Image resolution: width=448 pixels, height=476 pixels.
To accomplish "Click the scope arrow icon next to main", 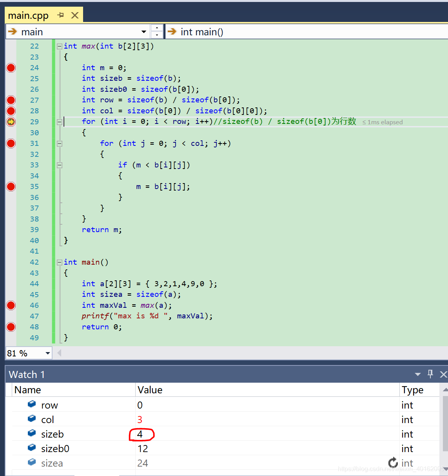I will pos(13,31).
